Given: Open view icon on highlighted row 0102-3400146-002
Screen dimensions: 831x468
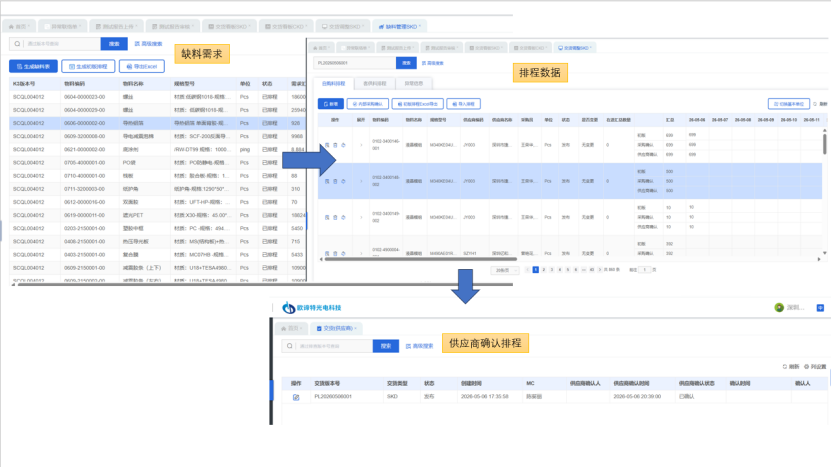Looking at the screenshot, I should coord(327,181).
